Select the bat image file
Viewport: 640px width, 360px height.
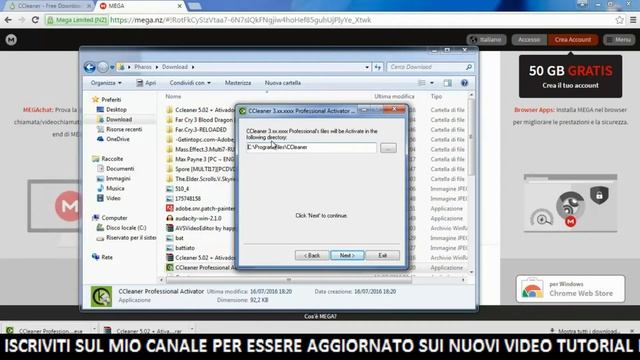179,238
